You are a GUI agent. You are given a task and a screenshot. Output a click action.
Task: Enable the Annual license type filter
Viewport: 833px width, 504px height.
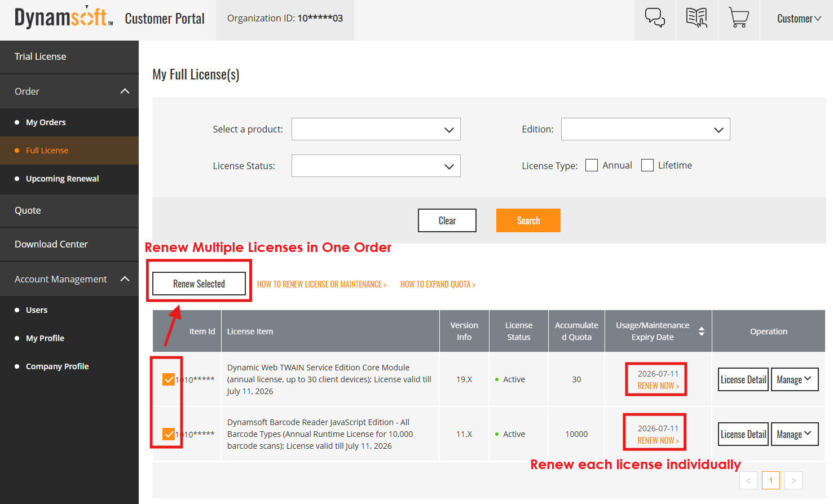click(x=591, y=165)
